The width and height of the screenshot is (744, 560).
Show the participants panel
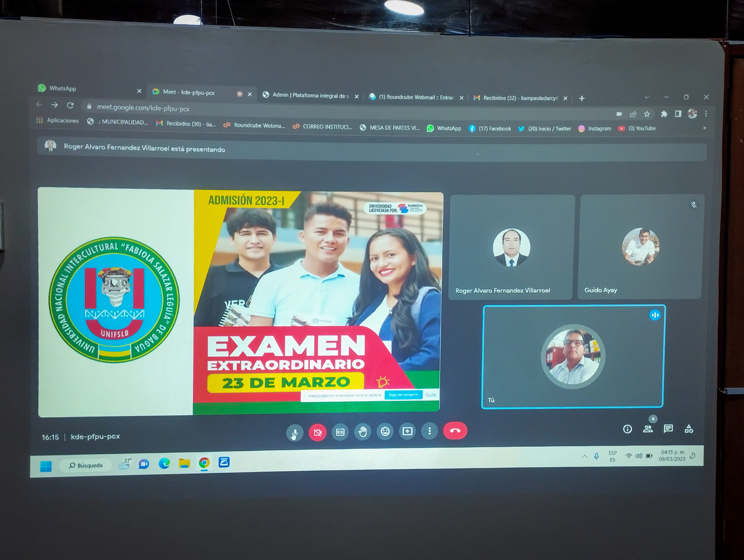pyautogui.click(x=648, y=429)
